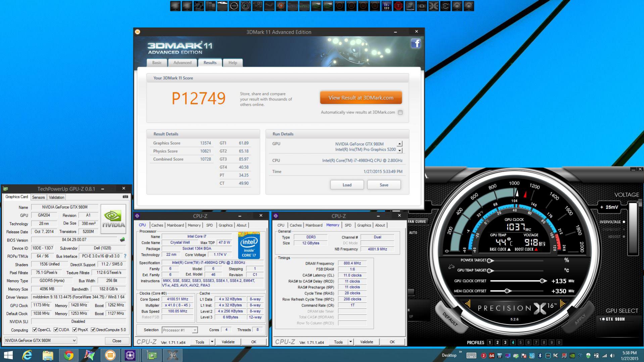
Task: Open volume speaker icon in system tray
Action: click(x=612, y=356)
